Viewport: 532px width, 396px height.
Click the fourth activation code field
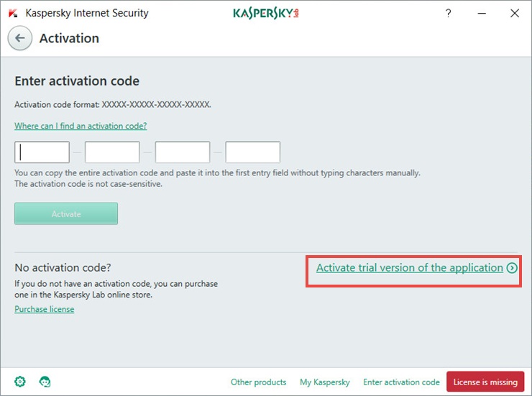[x=253, y=152]
